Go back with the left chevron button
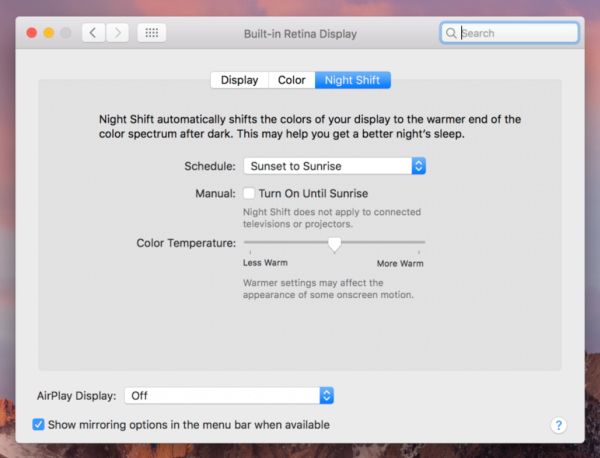600x458 pixels. pos(93,33)
